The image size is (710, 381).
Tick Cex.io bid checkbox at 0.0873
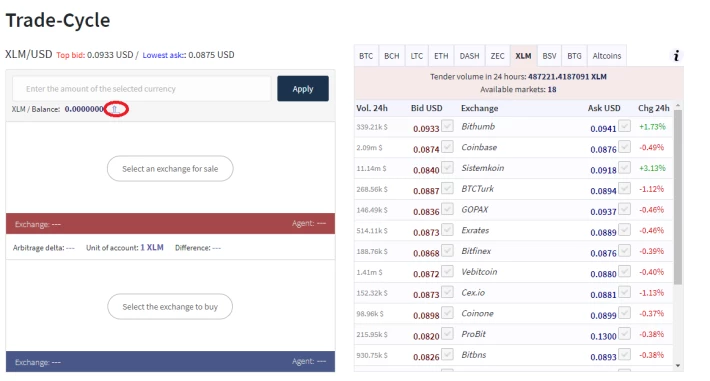click(447, 292)
